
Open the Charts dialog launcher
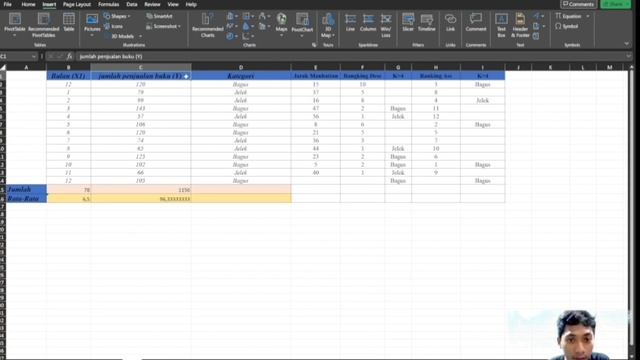pos(314,45)
